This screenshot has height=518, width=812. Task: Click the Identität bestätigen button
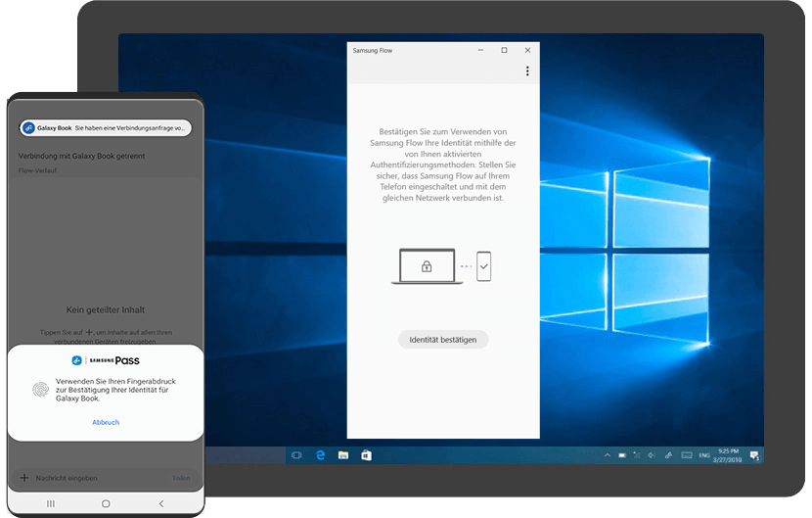(x=443, y=340)
